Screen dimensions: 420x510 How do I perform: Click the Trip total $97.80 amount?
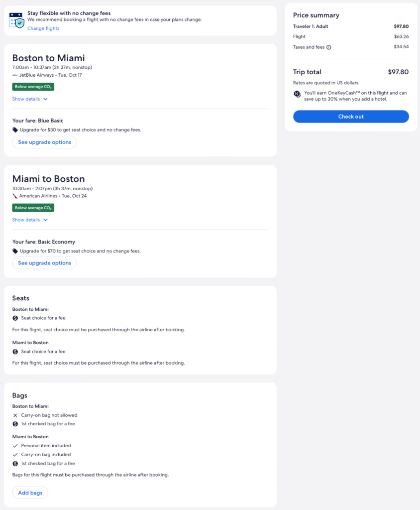[x=398, y=72]
